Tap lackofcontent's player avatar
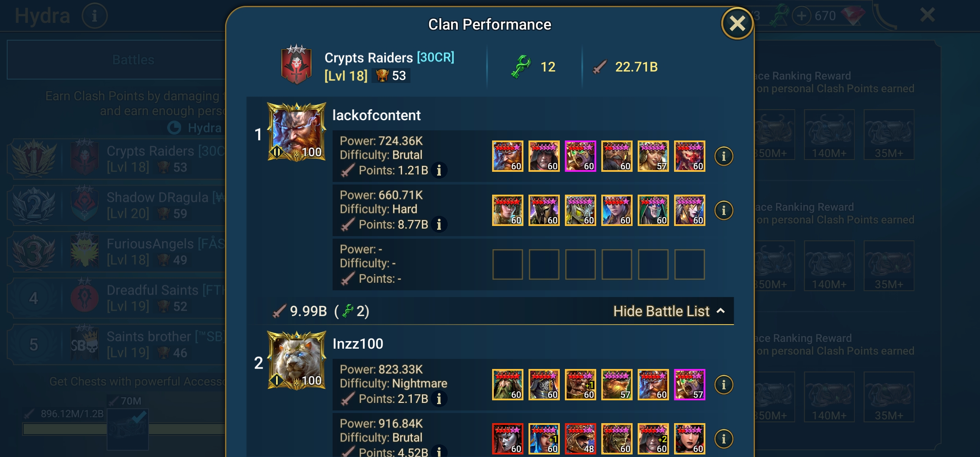This screenshot has width=980, height=457. pyautogui.click(x=297, y=132)
